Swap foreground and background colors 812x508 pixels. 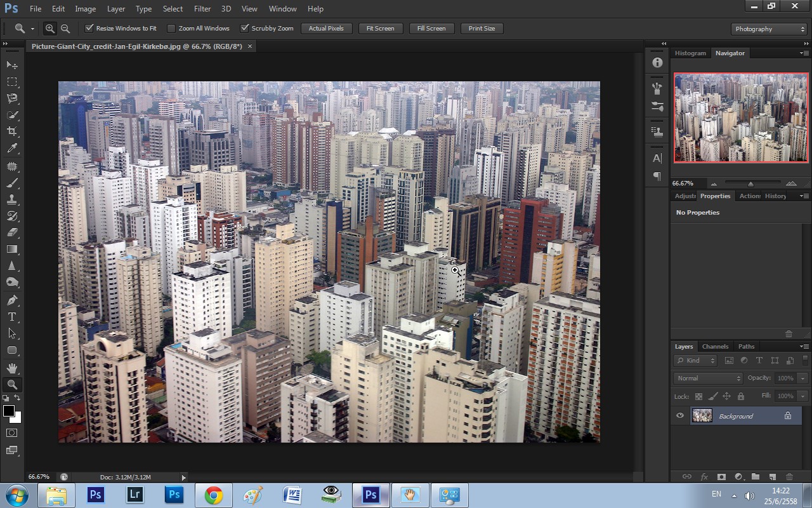click(18, 398)
